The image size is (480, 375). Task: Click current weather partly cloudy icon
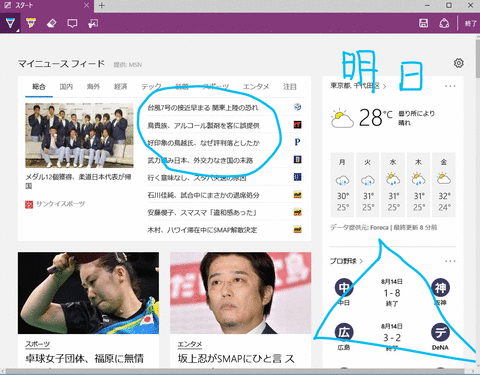click(x=342, y=118)
